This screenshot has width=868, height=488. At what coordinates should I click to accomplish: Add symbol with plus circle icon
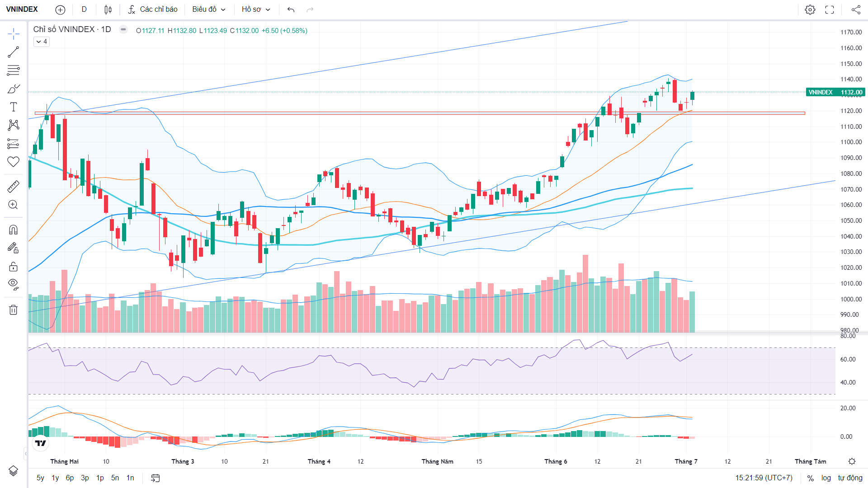pos(60,9)
